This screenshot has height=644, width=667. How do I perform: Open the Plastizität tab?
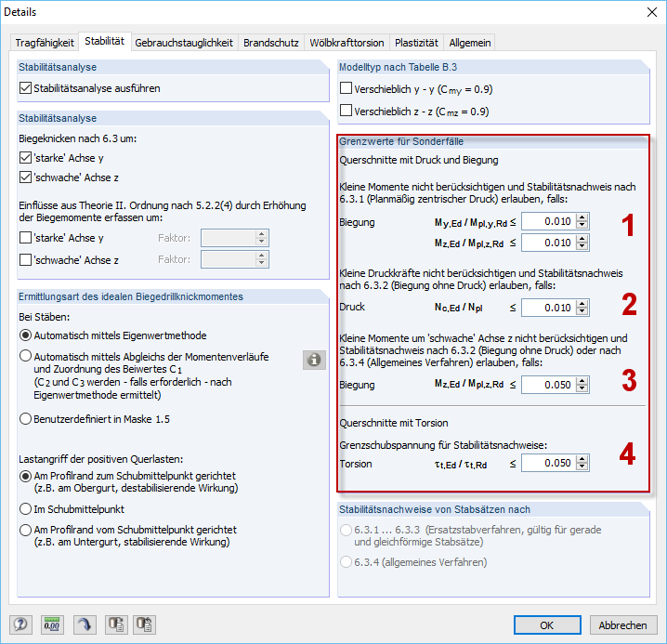tap(416, 43)
